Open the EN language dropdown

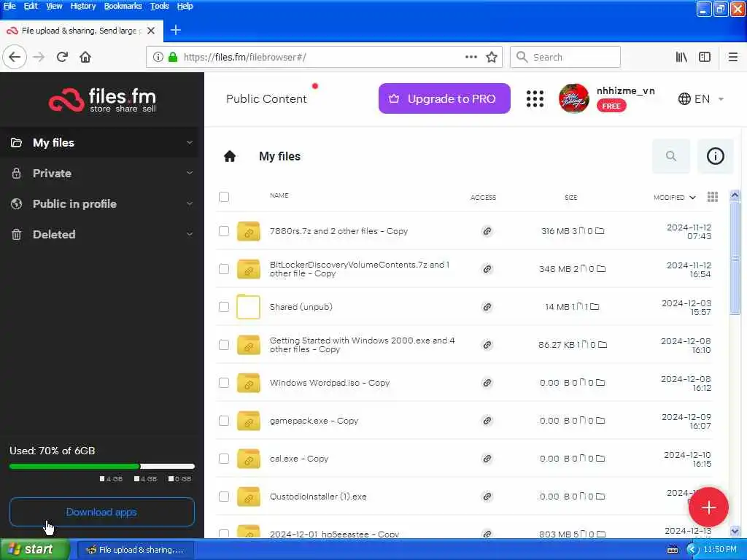[701, 98]
